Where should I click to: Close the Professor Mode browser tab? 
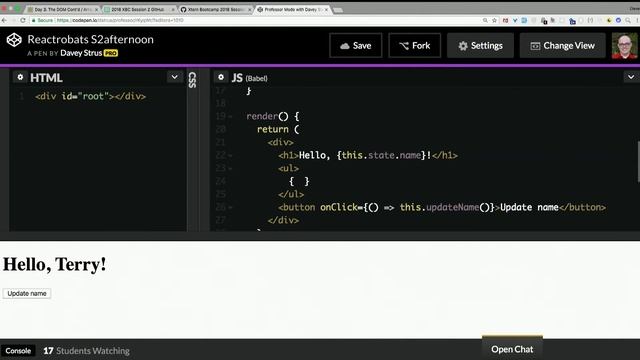point(326,9)
